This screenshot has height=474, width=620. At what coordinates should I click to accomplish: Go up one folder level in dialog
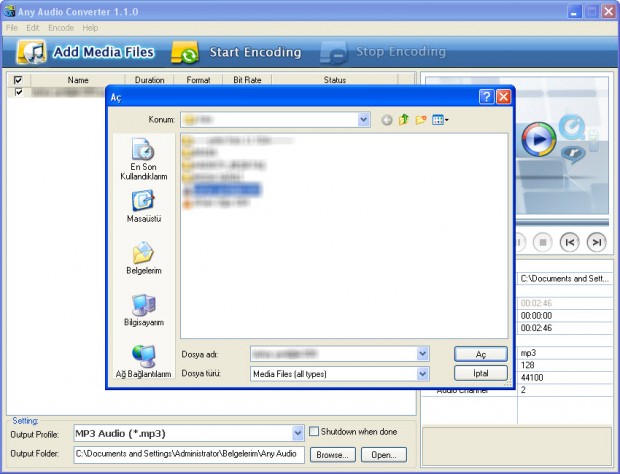(403, 119)
